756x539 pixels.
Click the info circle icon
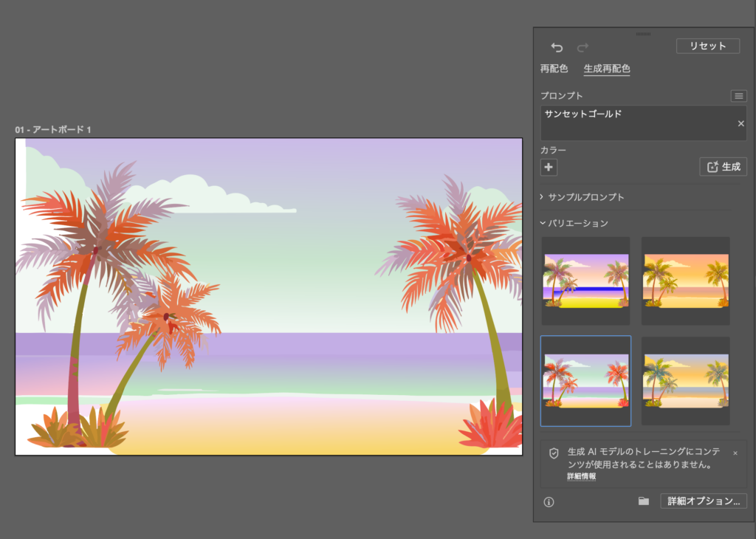549,501
